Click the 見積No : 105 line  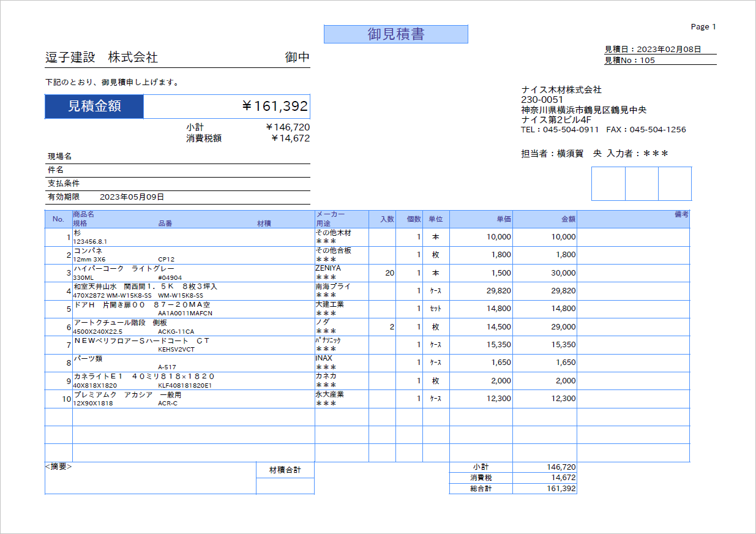(630, 60)
